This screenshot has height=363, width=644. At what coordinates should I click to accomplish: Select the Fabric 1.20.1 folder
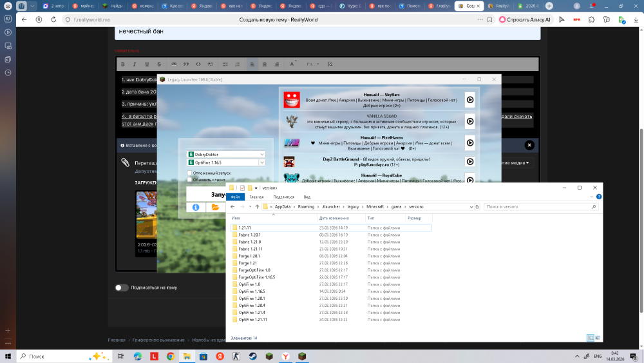(249, 235)
